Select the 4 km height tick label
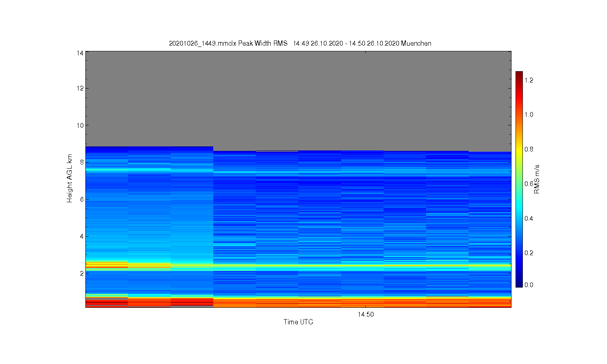Image resolution: width=607 pixels, height=364 pixels. [82, 236]
